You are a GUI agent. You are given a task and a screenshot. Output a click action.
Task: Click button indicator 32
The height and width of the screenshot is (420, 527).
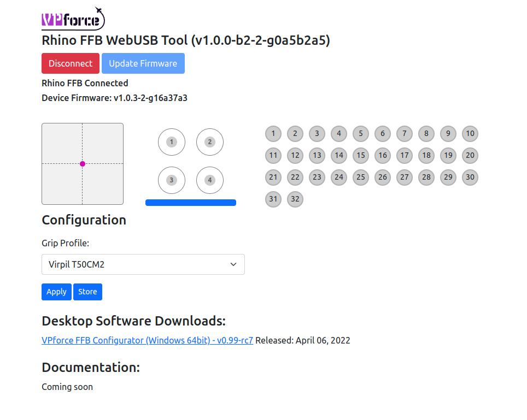pos(295,199)
